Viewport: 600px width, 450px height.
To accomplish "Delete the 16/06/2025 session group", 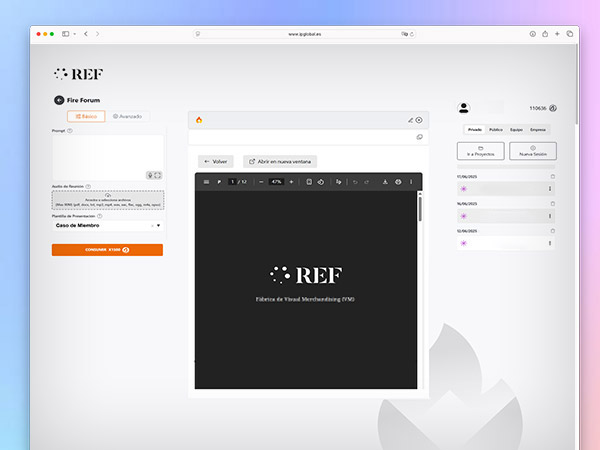I will pyautogui.click(x=553, y=204).
